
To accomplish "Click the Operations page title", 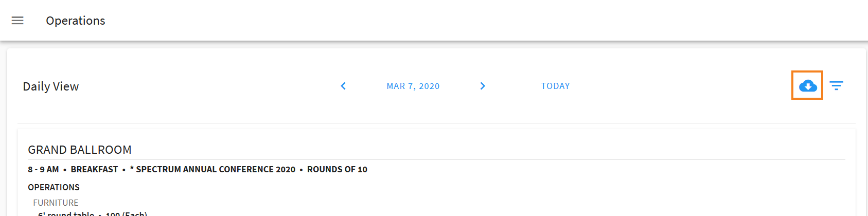I will pyautogui.click(x=75, y=21).
